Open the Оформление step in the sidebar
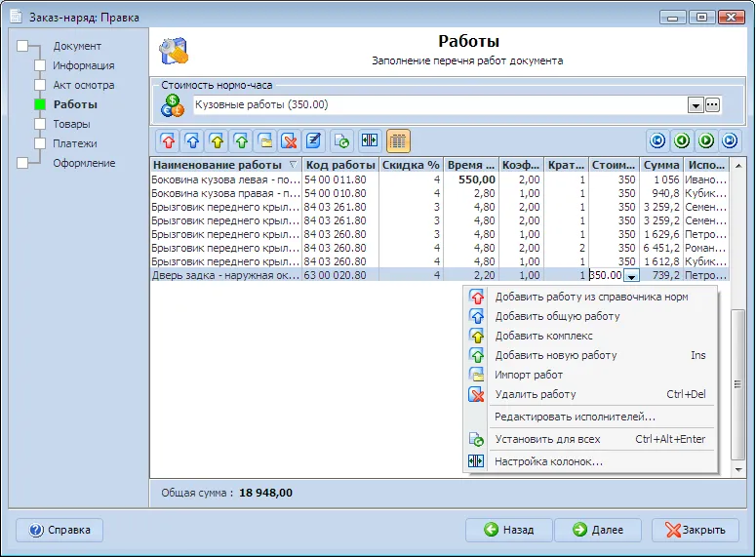The width and height of the screenshot is (756, 557). pos(84,163)
